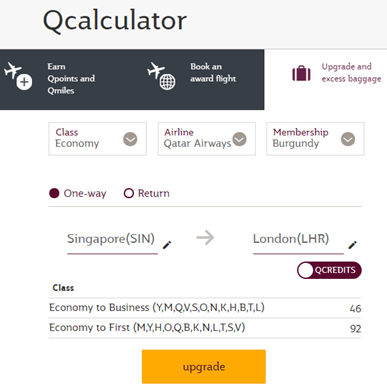The image size is (387, 387).
Task: Switch to Earn Qpoints and Qmiles tab
Action: [71, 79]
